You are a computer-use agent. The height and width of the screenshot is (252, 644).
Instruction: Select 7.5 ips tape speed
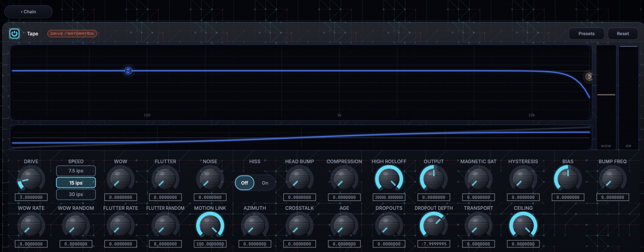[76, 171]
